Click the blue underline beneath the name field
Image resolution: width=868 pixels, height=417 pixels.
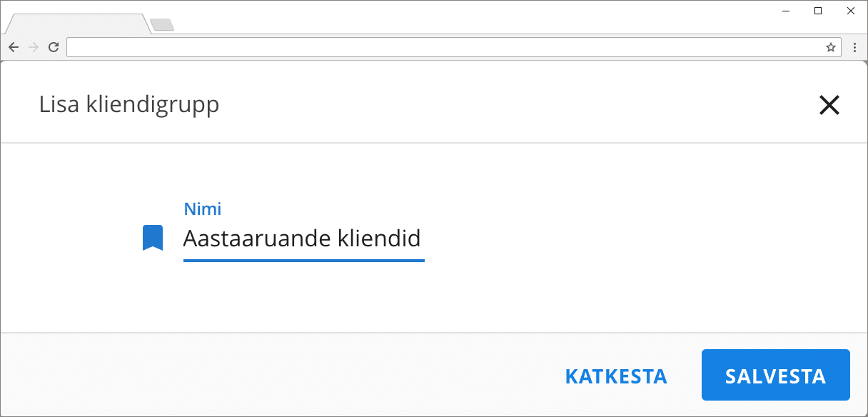tap(303, 261)
